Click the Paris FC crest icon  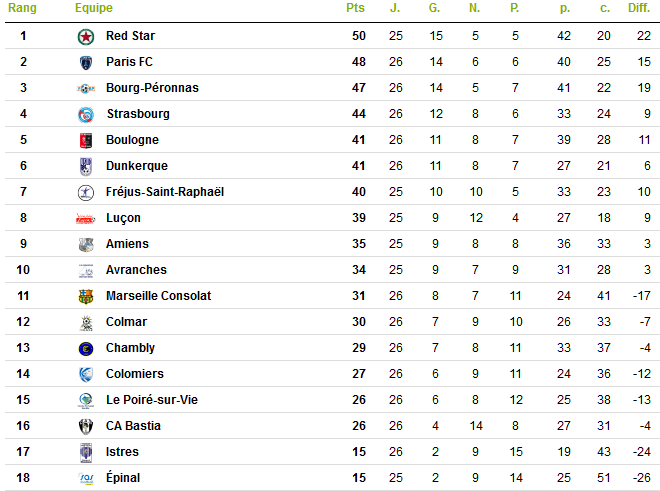86,63
